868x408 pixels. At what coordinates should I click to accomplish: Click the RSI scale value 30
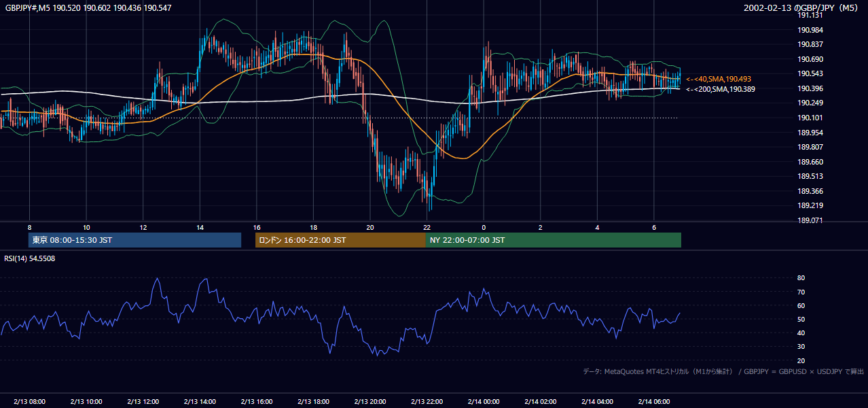coord(801,347)
